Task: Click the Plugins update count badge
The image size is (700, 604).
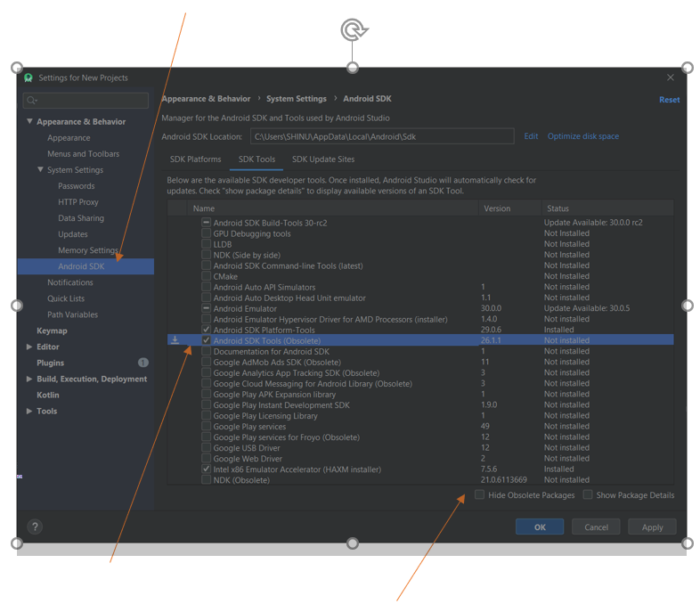Action: coord(142,363)
